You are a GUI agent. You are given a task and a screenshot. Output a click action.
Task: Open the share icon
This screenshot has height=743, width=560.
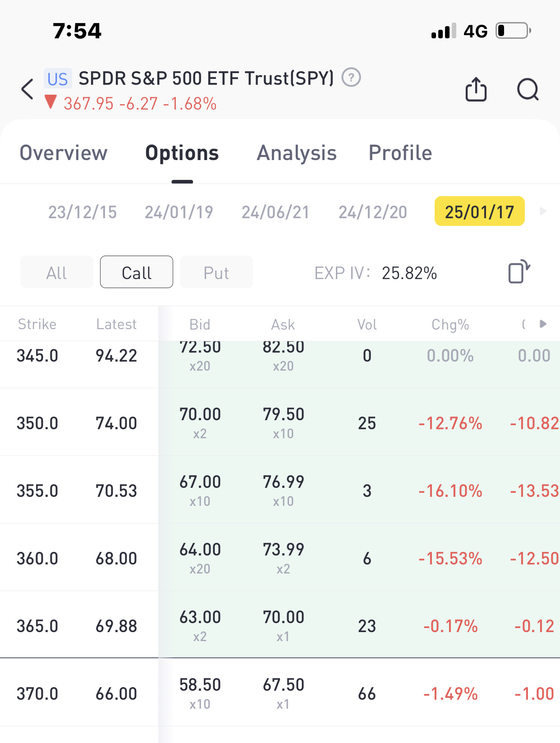pyautogui.click(x=476, y=89)
